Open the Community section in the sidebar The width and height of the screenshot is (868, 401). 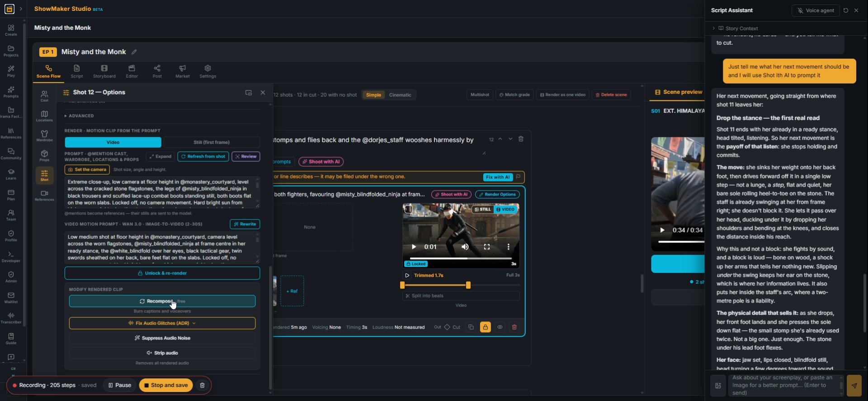click(x=11, y=154)
